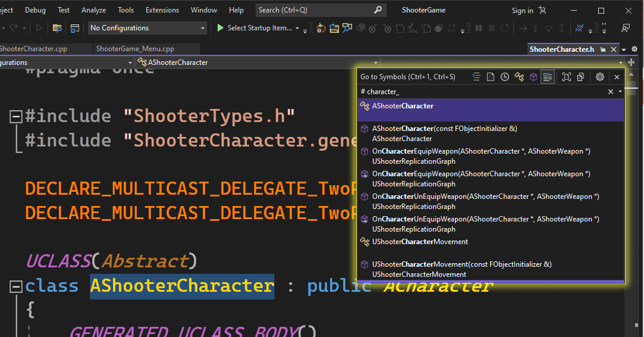Select the Types filter icon in search panel
The height and width of the screenshot is (337, 644).
click(519, 77)
